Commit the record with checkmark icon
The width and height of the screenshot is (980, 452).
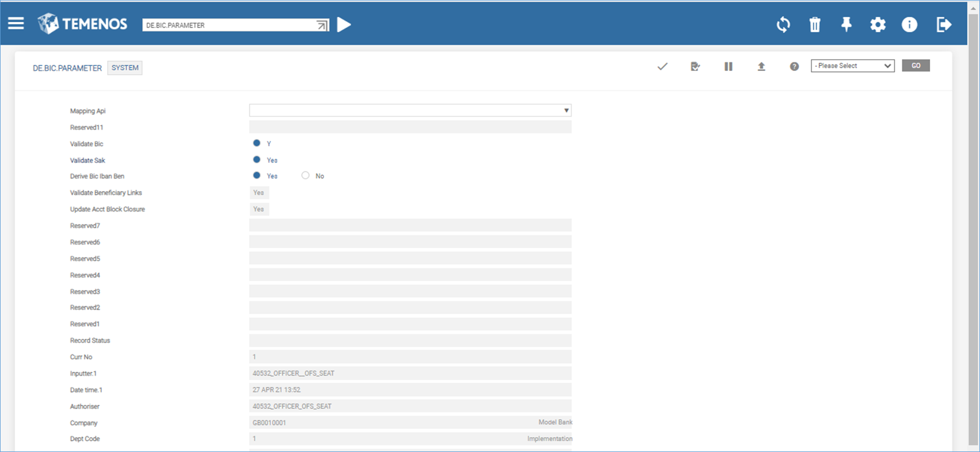click(662, 67)
